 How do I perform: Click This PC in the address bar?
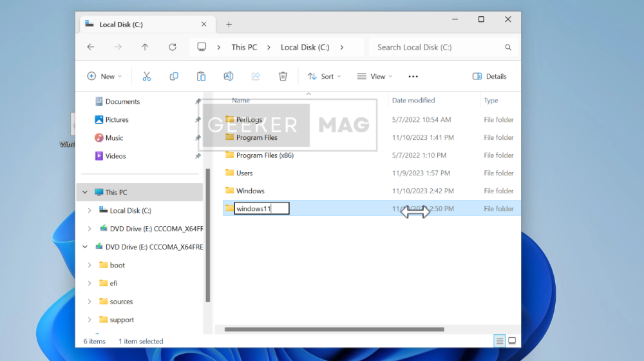tap(244, 47)
